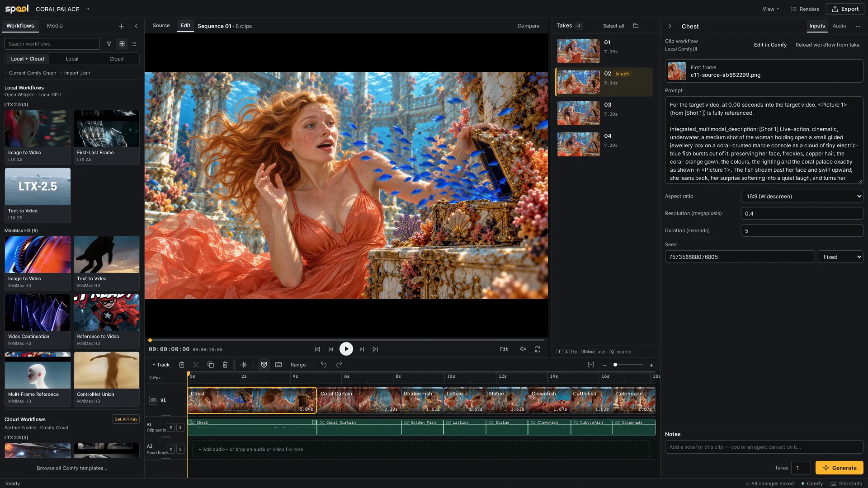Open the Renders list
The width and height of the screenshot is (868, 488).
pyautogui.click(x=805, y=9)
